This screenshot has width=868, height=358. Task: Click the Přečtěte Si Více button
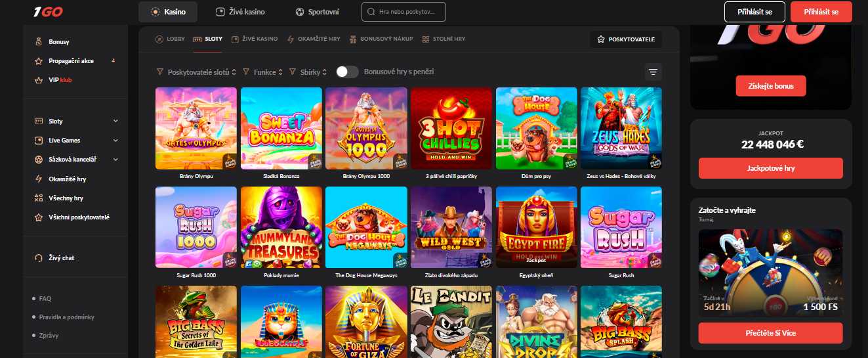[x=771, y=333]
